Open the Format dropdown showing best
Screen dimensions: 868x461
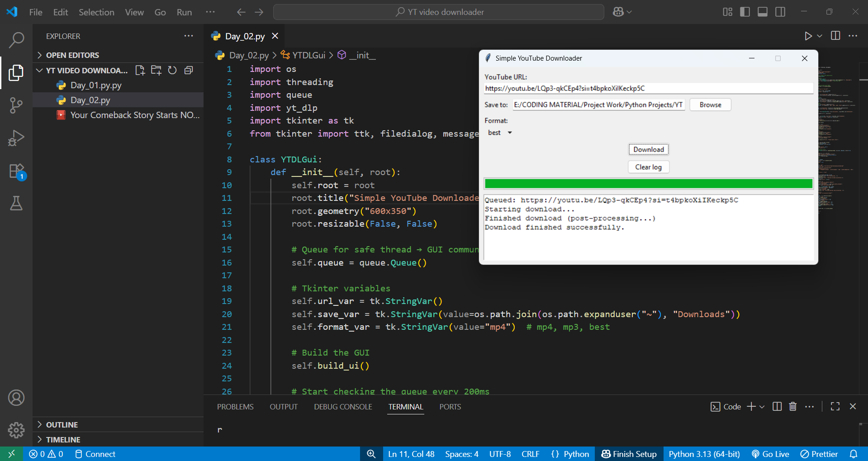[500, 133]
